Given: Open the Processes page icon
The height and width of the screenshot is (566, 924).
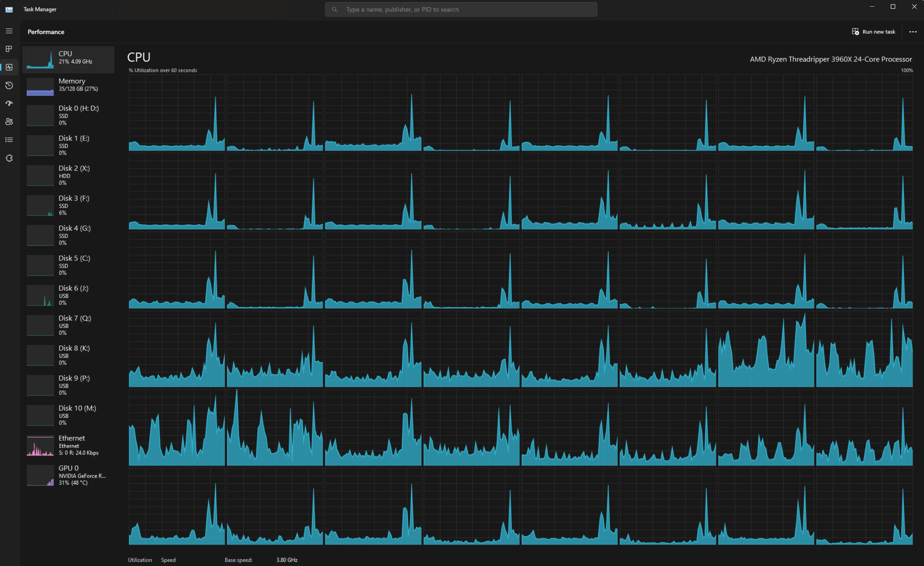Looking at the screenshot, I should click(x=9, y=49).
